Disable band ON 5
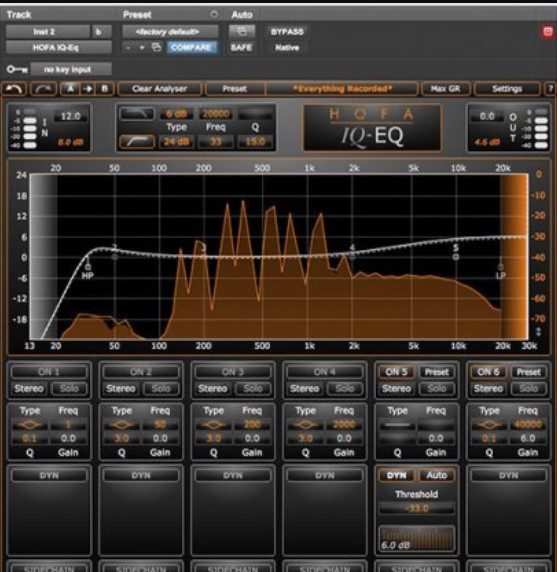 pos(397,372)
